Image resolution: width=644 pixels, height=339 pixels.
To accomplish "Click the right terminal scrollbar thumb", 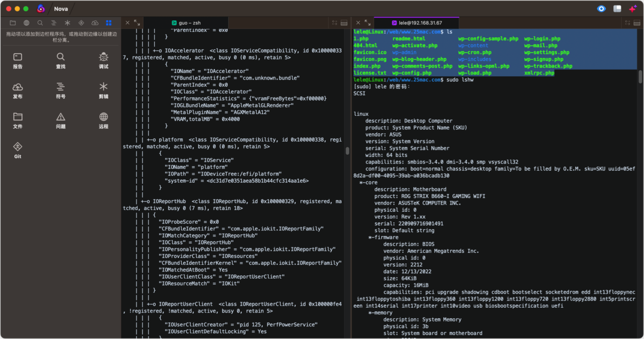I will pyautogui.click(x=640, y=77).
